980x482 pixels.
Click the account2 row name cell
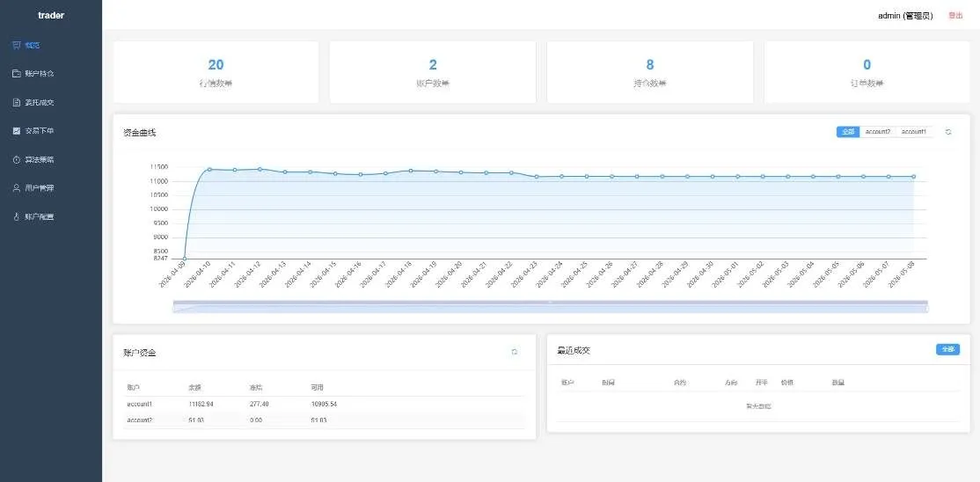tap(140, 420)
